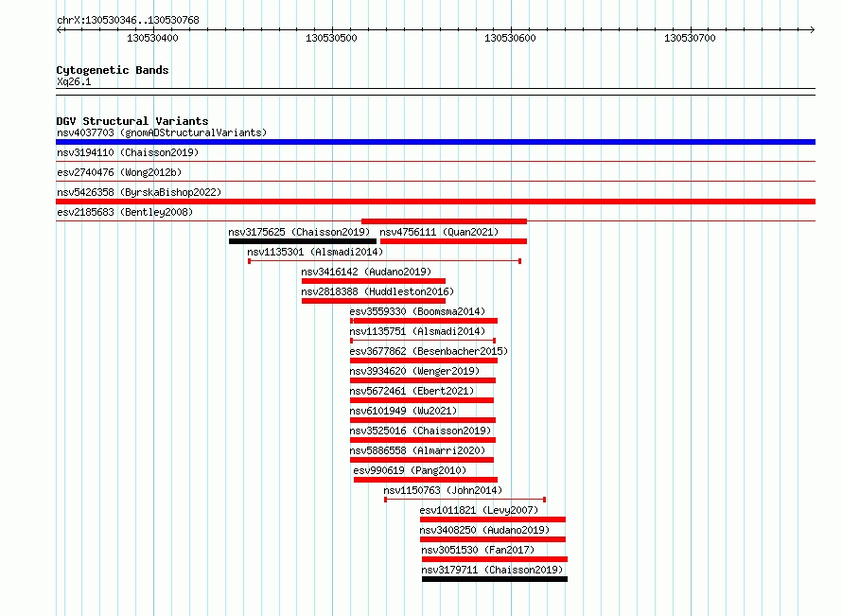Open esv2185683 (Bentley2008) variant label
842x616 pixels.
coord(125,212)
